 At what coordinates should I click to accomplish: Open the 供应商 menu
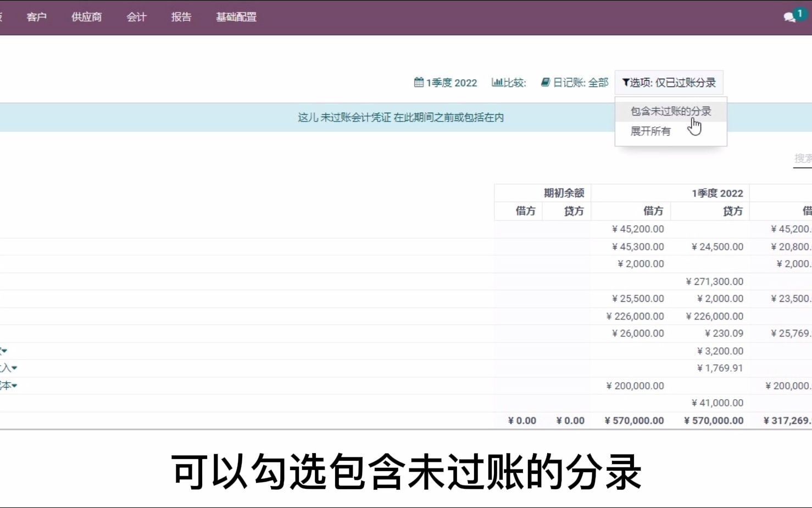click(86, 17)
